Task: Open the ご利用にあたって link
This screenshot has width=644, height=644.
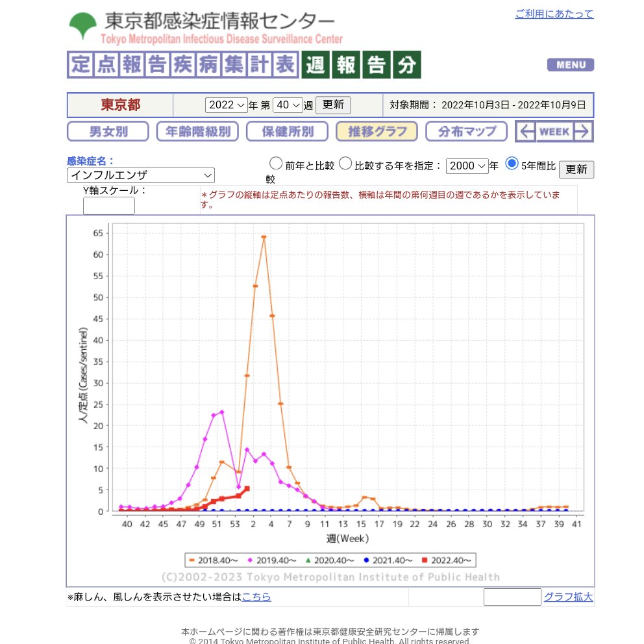Action: (554, 14)
